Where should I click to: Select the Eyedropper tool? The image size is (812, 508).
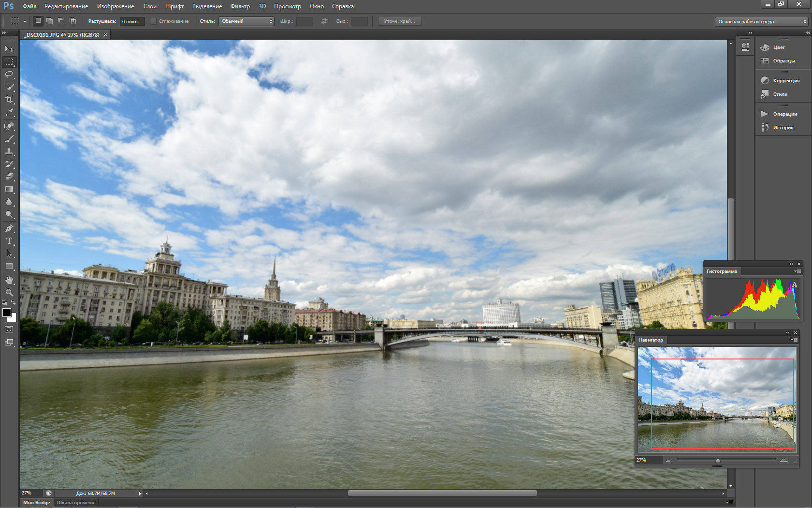(9, 112)
